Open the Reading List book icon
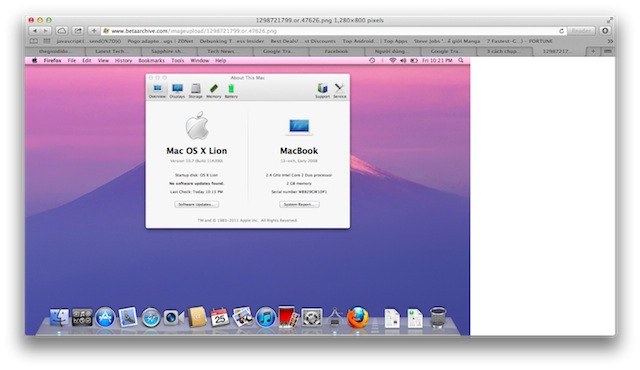Image resolution: width=640 pixels, height=370 pixels. 34,41
